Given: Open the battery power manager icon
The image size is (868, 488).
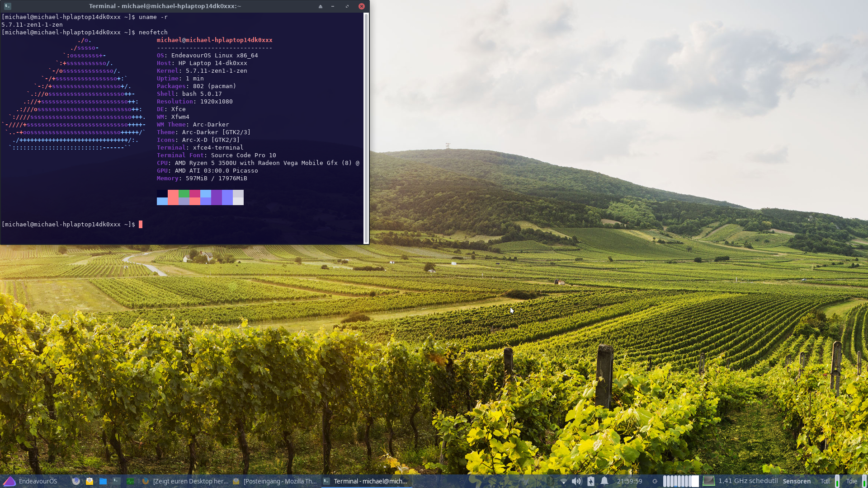Looking at the screenshot, I should pyautogui.click(x=590, y=481).
